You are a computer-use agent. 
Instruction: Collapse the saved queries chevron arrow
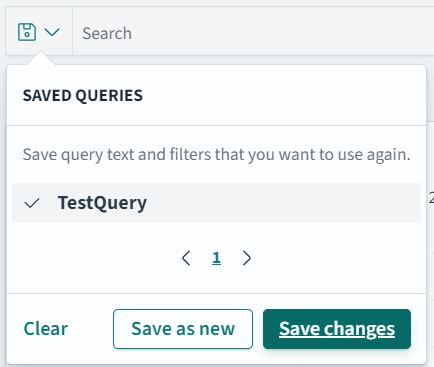(52, 32)
